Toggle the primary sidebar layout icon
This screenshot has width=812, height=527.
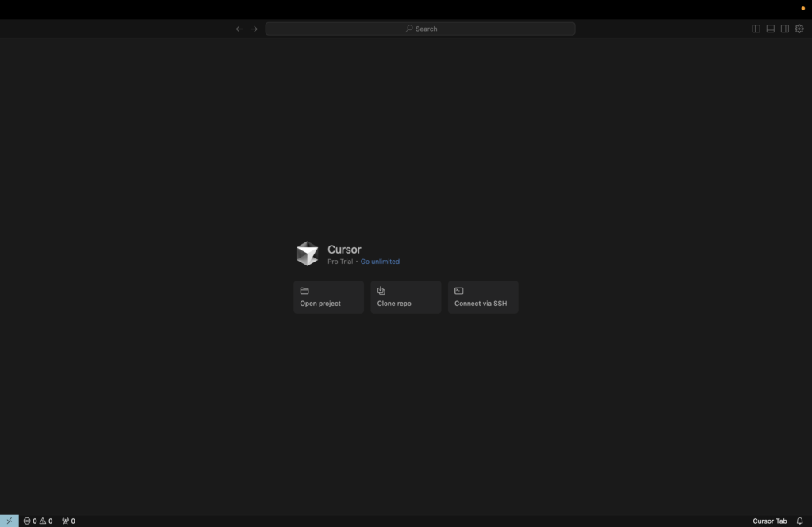tap(756, 29)
